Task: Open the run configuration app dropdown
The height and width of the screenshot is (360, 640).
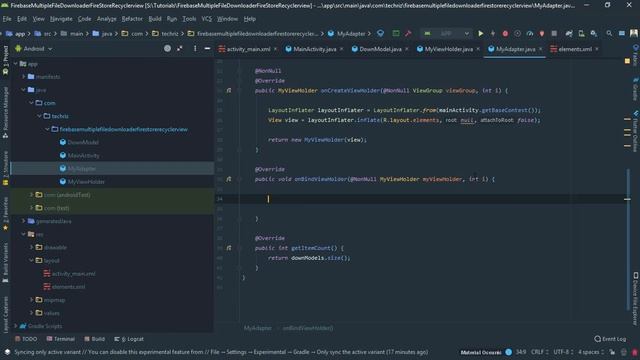Action: (x=447, y=33)
